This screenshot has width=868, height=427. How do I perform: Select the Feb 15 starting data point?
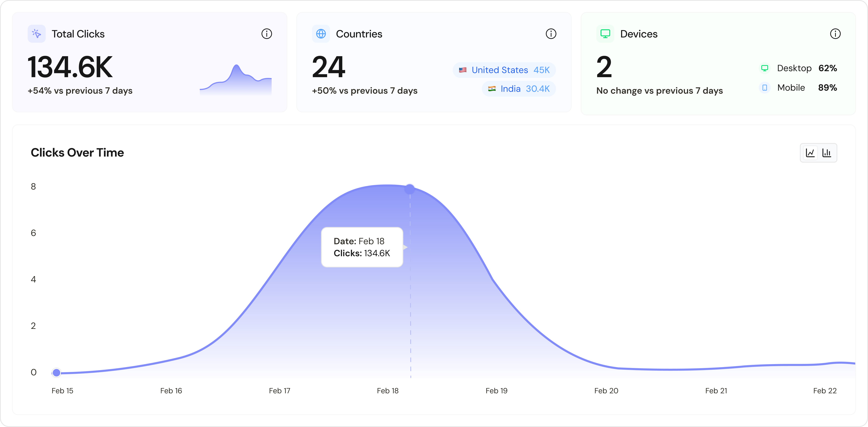point(57,372)
